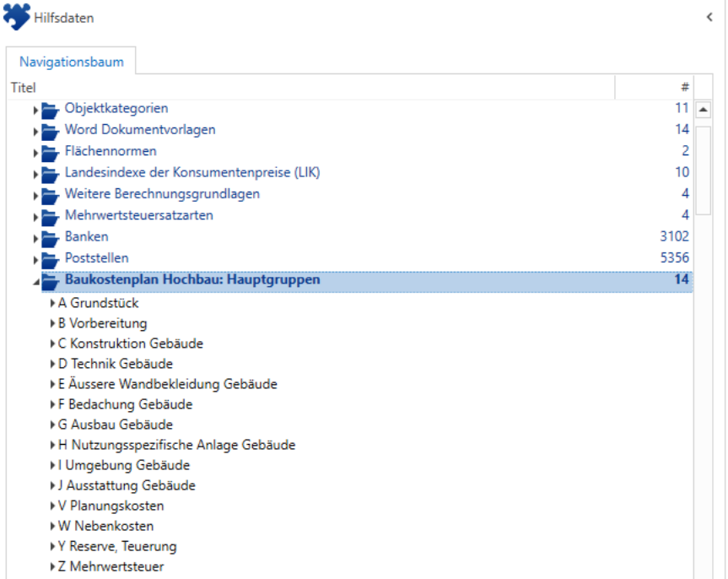
Task: Expand the F Bedachung Gebäude arrow
Action: click(x=52, y=404)
